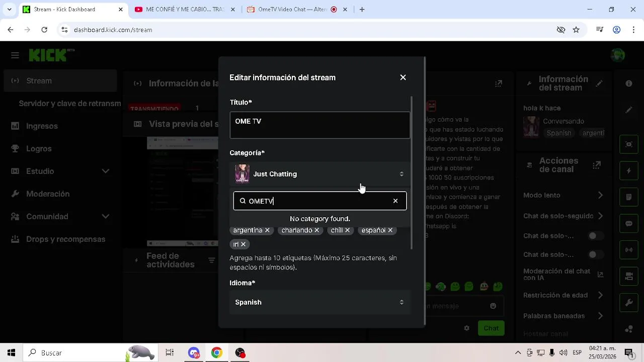
Task: Open the Windows Start menu
Action: pyautogui.click(x=11, y=352)
